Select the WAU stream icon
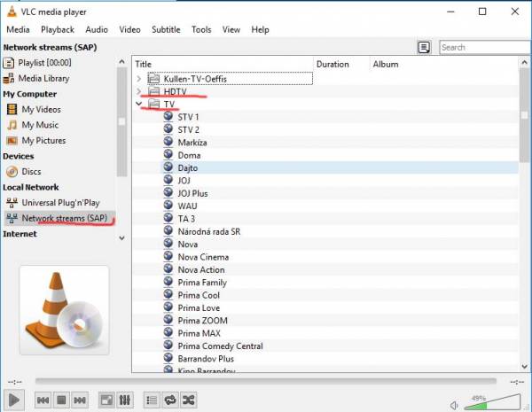The width and height of the screenshot is (532, 412). [x=168, y=206]
